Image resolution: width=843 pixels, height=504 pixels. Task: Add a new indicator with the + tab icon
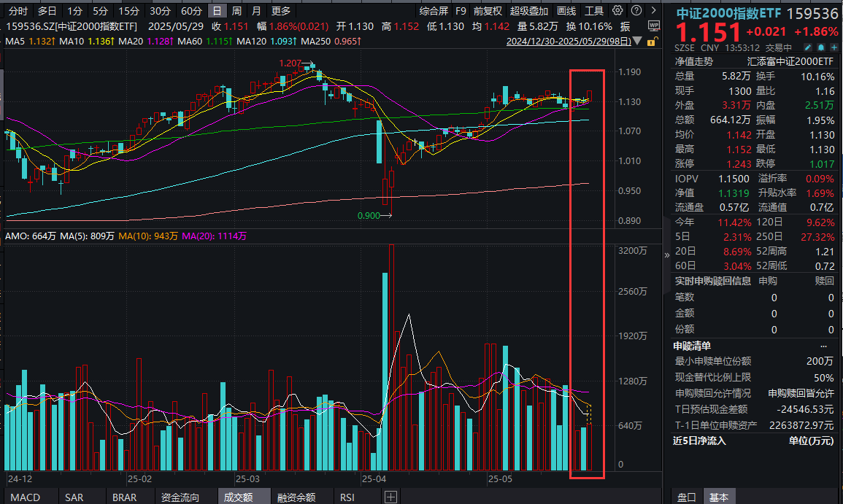coord(390,496)
